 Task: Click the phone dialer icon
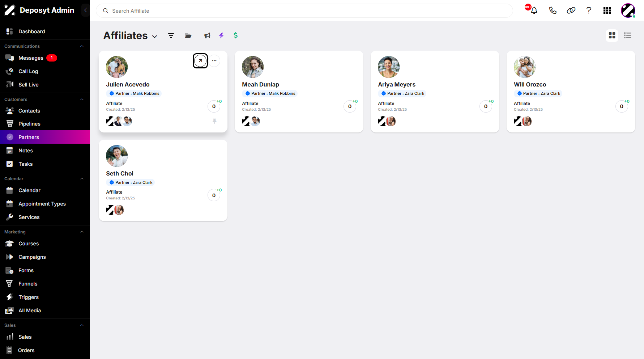coord(553,10)
